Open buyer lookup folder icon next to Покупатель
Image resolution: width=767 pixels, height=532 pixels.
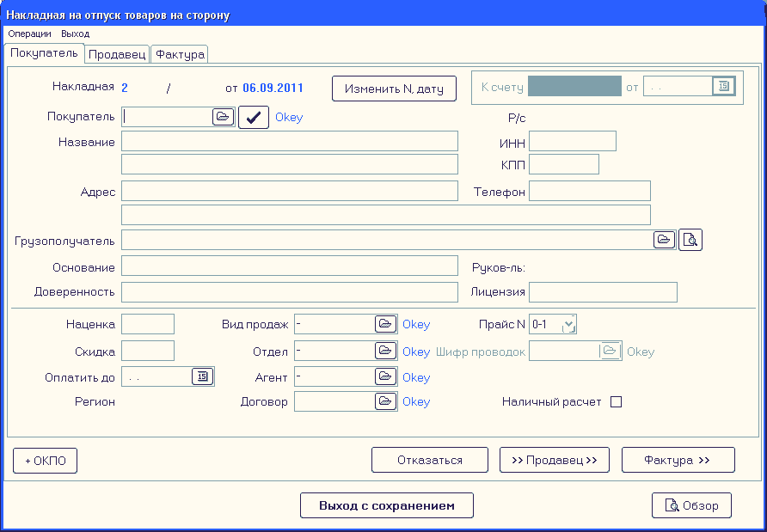coord(223,118)
